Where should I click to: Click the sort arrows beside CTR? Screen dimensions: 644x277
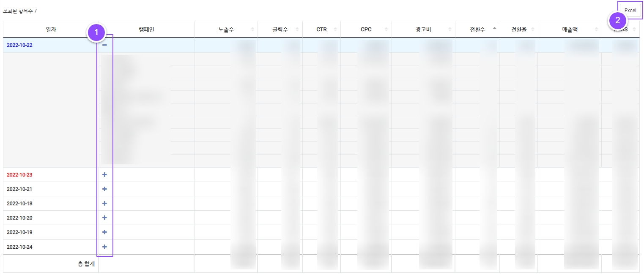(335, 30)
